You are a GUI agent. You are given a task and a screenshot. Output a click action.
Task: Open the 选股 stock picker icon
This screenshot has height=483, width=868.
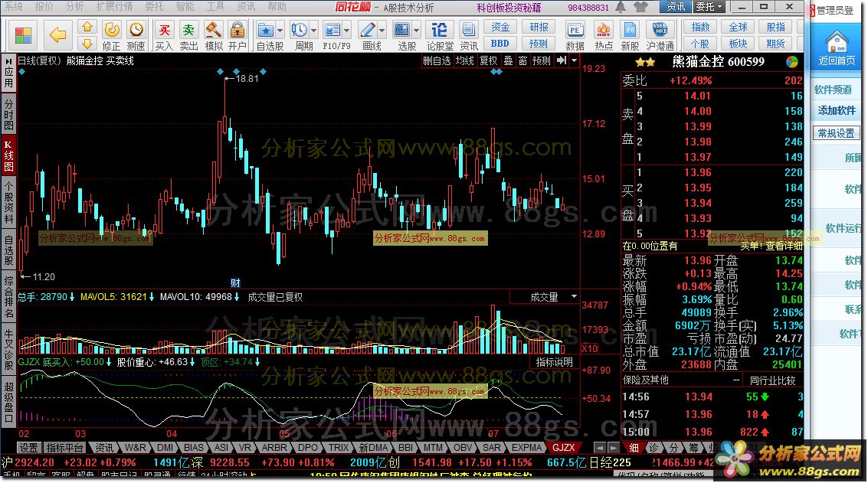click(x=402, y=30)
